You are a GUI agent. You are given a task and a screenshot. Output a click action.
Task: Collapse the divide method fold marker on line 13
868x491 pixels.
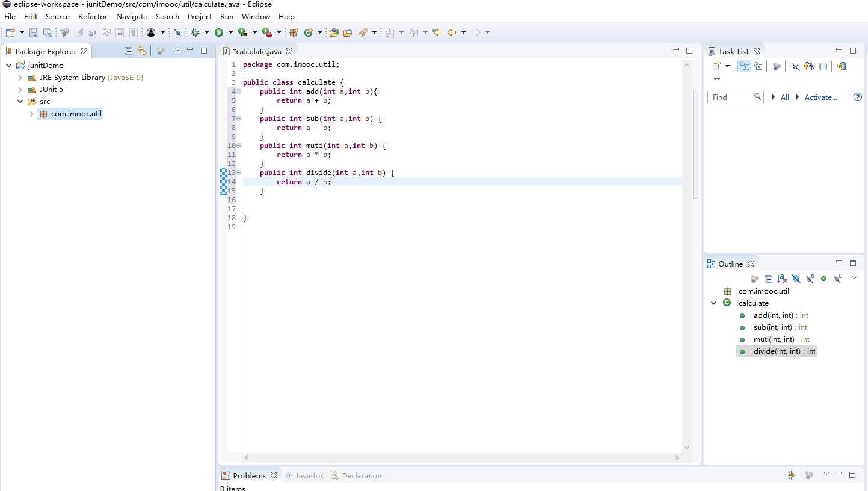[239, 173]
